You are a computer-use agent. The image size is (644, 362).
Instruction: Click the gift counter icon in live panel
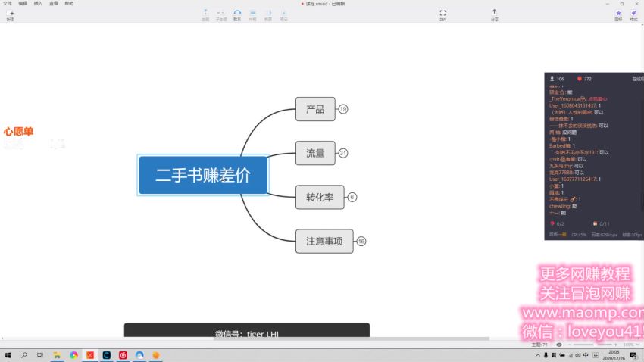click(595, 223)
